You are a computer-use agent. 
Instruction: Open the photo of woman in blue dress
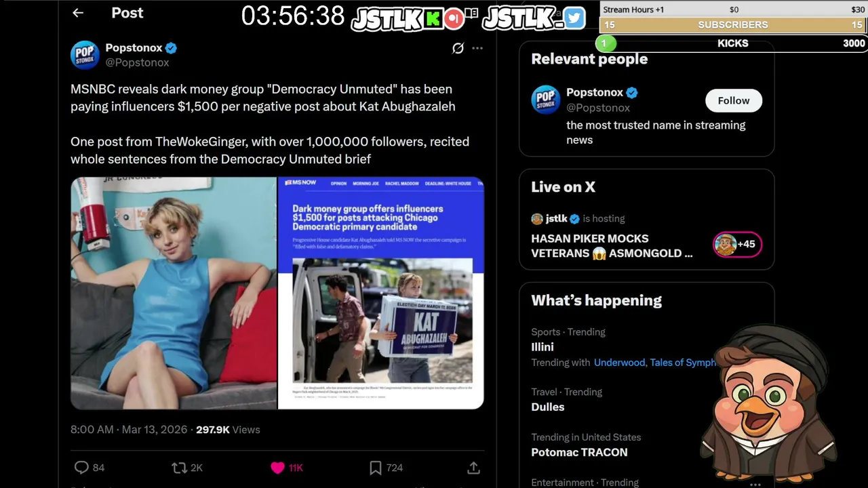[174, 293]
